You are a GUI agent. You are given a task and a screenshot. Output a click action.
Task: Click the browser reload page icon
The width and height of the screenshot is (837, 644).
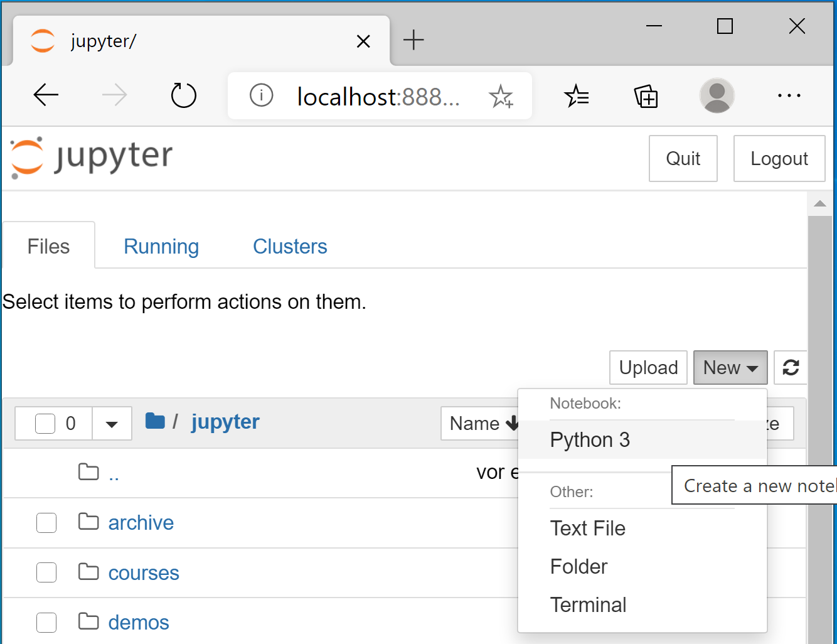[184, 95]
